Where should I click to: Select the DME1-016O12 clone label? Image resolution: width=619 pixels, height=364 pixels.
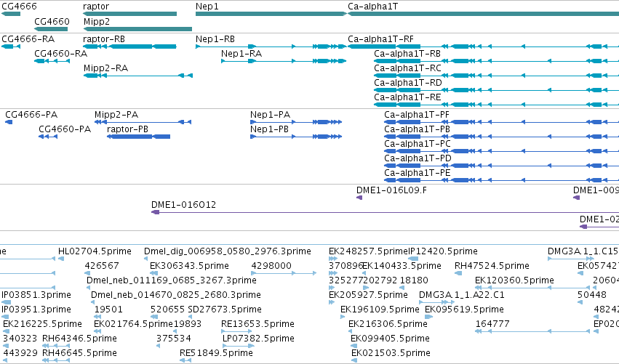[183, 205]
